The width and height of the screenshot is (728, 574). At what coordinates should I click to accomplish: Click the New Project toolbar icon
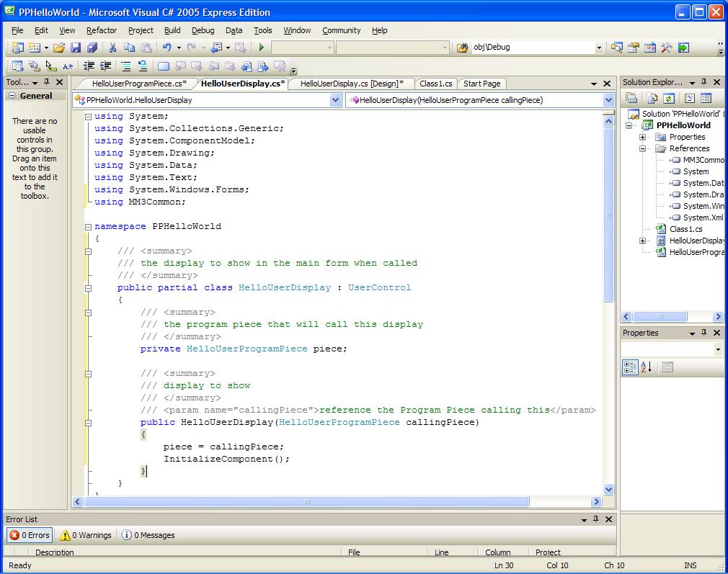point(17,48)
